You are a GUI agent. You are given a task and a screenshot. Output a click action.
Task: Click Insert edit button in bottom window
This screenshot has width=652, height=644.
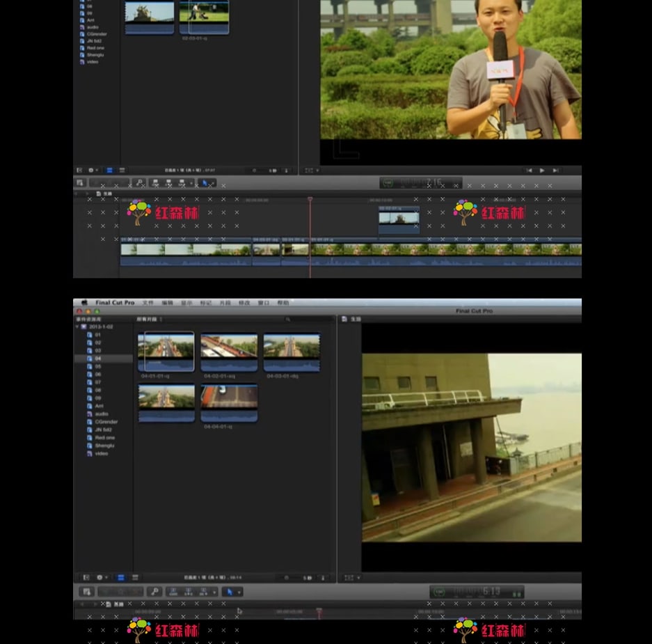[x=189, y=592]
